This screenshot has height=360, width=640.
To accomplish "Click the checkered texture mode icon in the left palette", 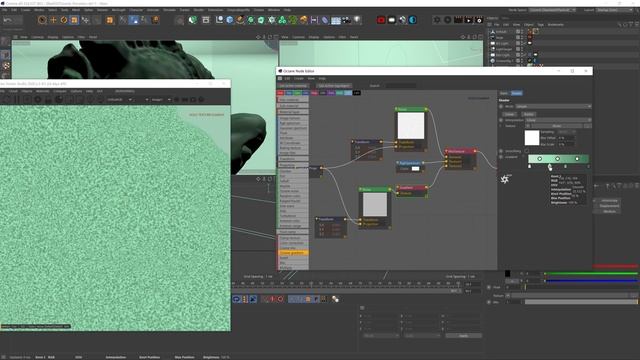I will pos(6,65).
